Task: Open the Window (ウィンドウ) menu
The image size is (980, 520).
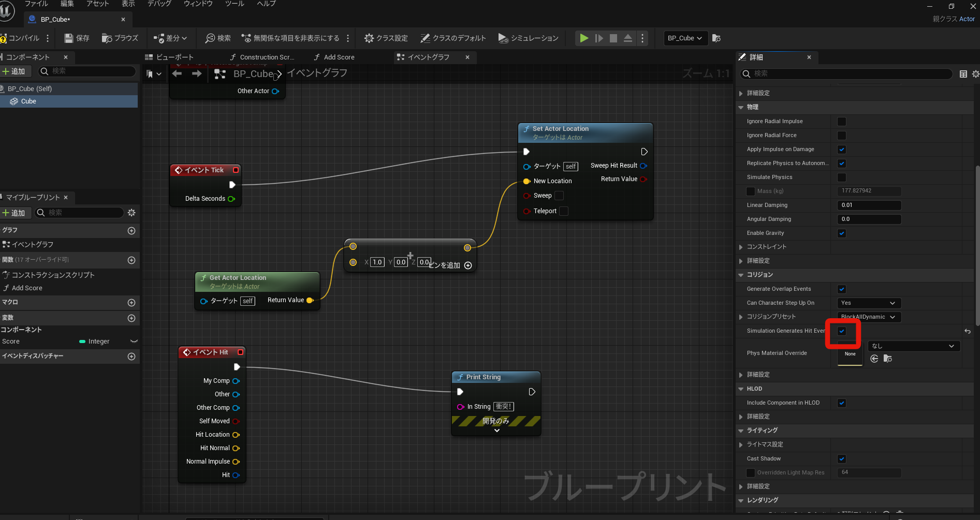Action: [x=198, y=4]
